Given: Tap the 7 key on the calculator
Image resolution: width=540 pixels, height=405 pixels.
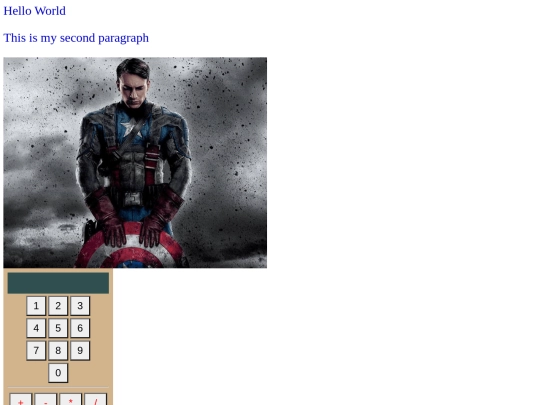Looking at the screenshot, I should coord(36,351).
